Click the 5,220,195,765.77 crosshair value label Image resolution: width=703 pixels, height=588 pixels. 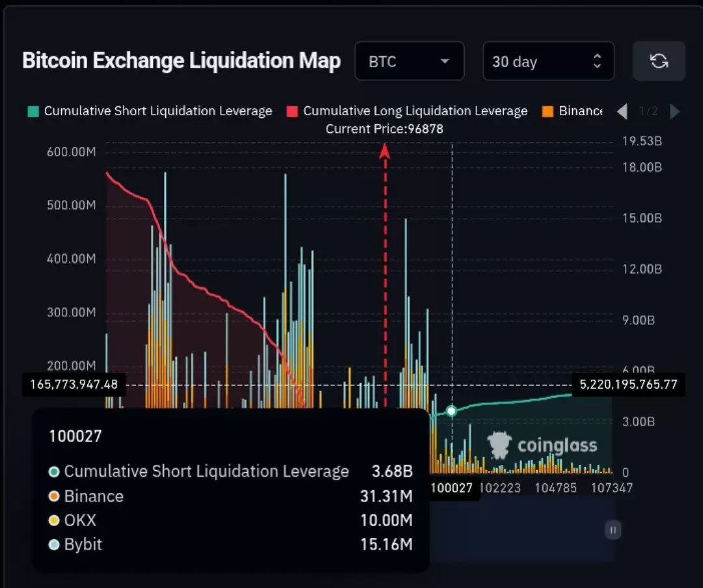[629, 384]
